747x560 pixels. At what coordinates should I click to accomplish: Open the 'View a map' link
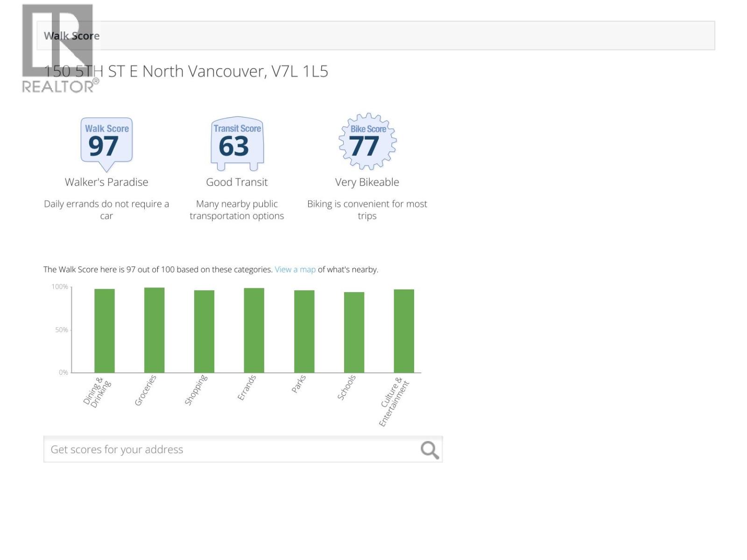click(x=295, y=270)
